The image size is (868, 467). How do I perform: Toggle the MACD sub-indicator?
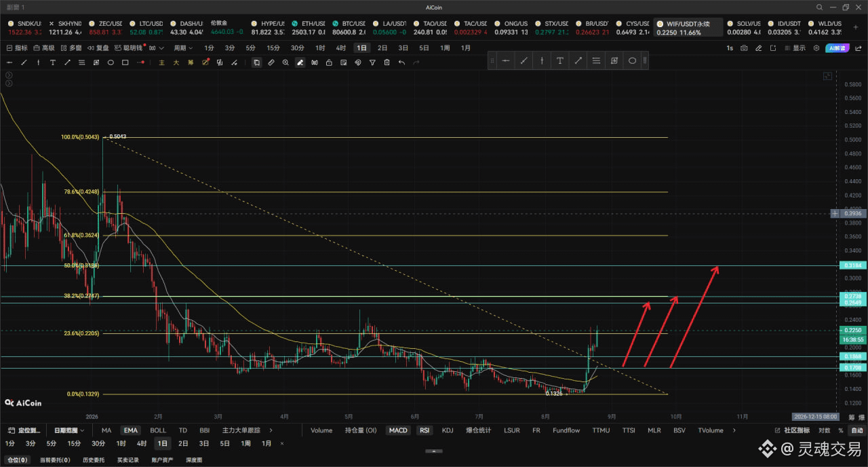(398, 430)
